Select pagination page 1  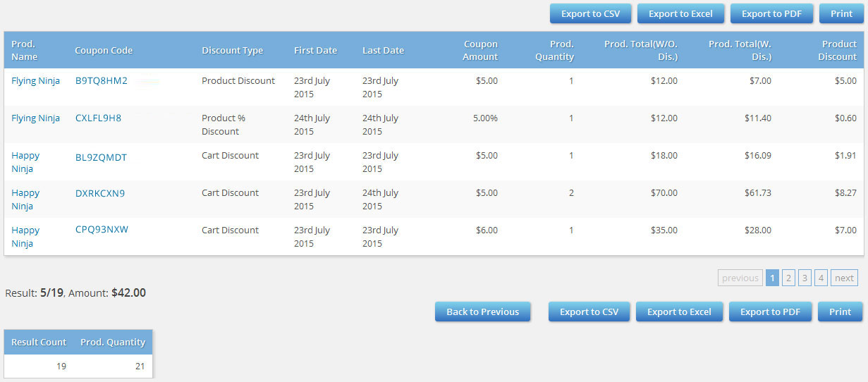pos(772,278)
